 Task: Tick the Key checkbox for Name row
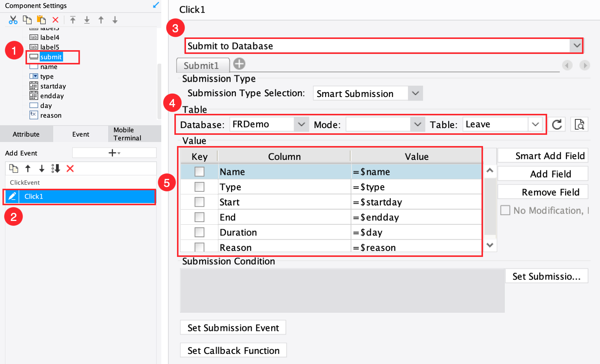[x=199, y=172]
